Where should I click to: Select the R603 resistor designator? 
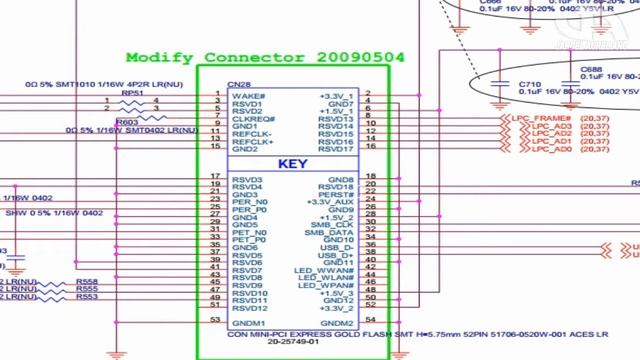click(x=127, y=122)
